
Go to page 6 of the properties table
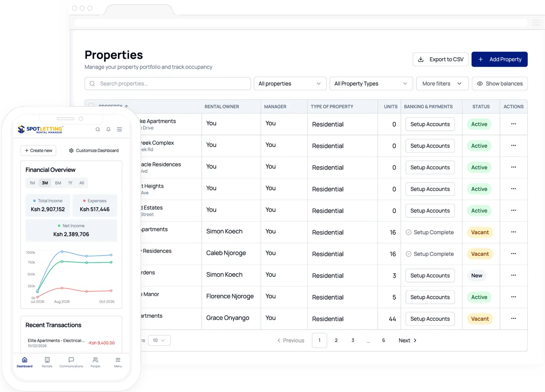pyautogui.click(x=383, y=340)
